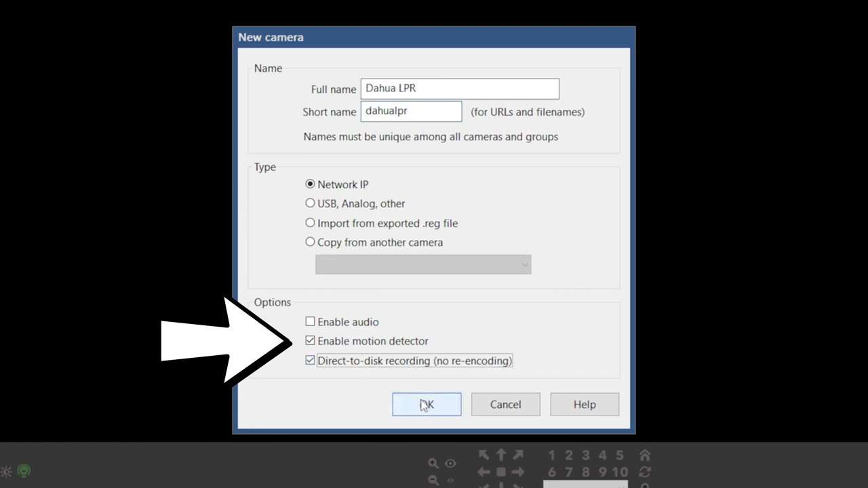Select PTZ preset 10

620,472
